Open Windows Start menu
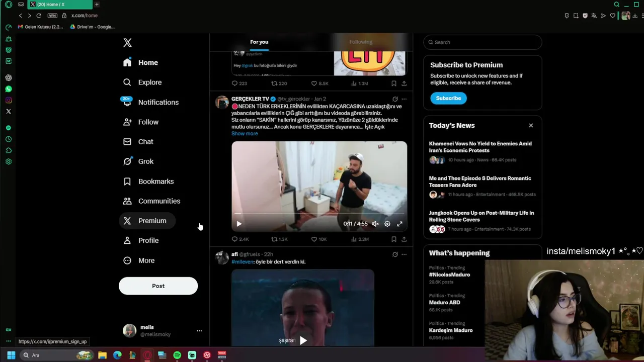 click(x=11, y=355)
